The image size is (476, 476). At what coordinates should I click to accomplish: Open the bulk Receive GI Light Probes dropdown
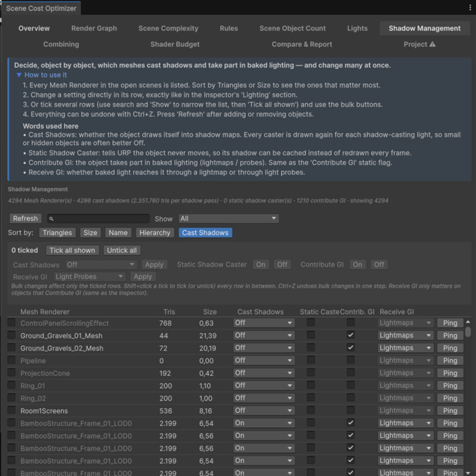coord(90,277)
